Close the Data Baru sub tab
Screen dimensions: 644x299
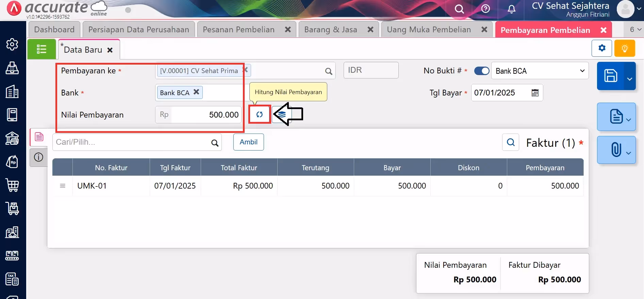(x=110, y=50)
